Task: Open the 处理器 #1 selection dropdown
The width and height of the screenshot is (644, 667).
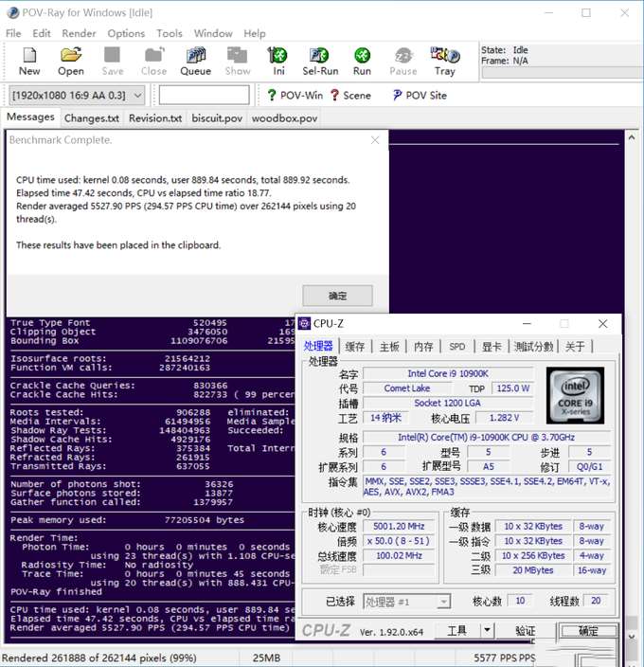Action: coord(407,602)
